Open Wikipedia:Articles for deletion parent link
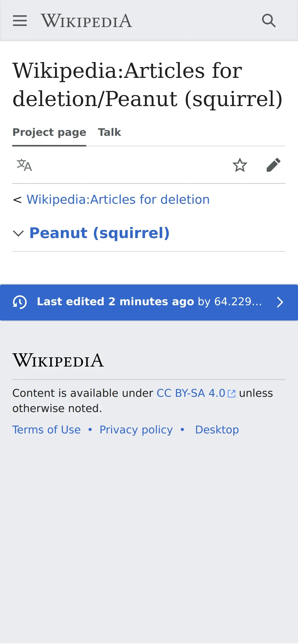Viewport: 298px width, 644px height. tap(118, 199)
